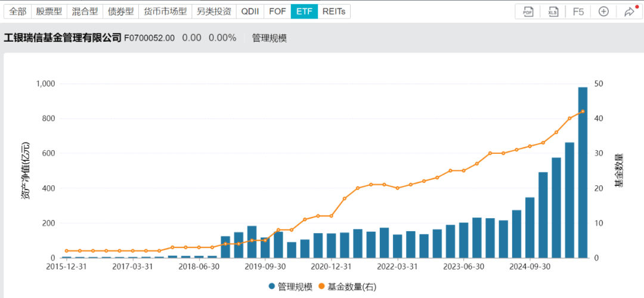
Task: Select the 货币市场型 tab
Action: point(165,11)
